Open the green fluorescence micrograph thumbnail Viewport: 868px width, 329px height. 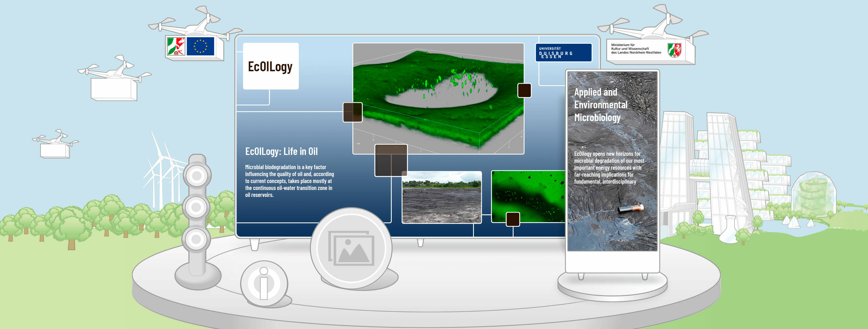pos(528,197)
